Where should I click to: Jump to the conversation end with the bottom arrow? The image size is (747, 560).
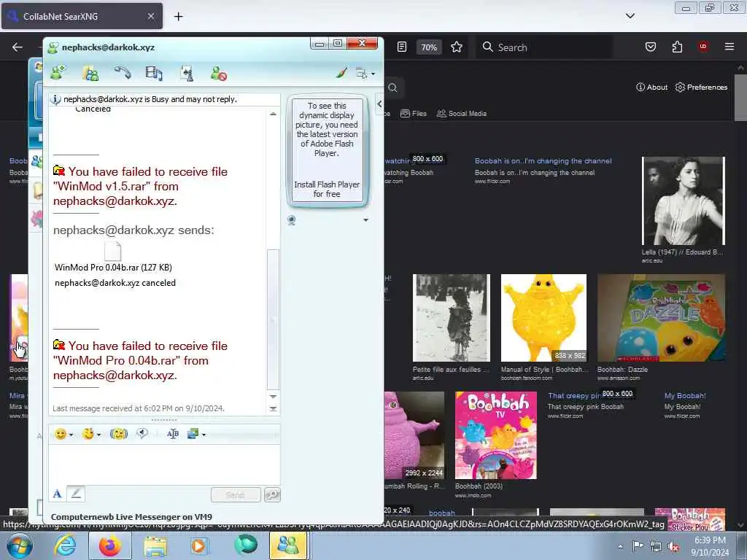point(273,408)
